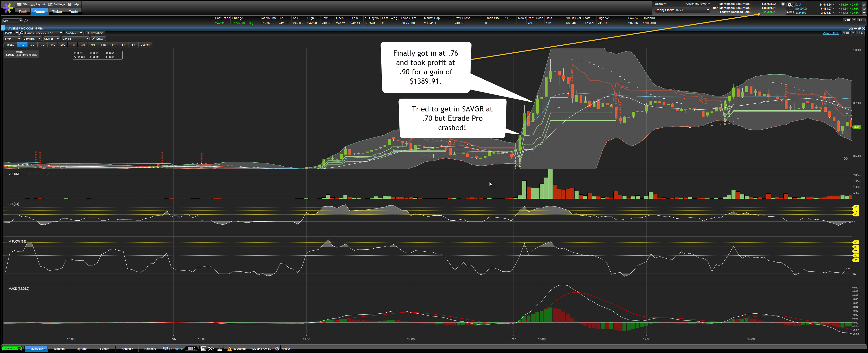Open the 5 Min interval dropdown
Screen dimensions: 868x353
pos(12,39)
